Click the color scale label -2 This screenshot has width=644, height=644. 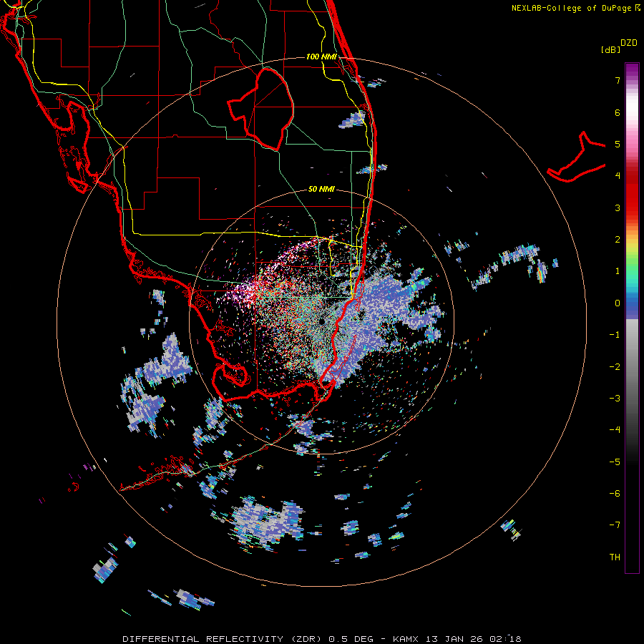point(615,367)
